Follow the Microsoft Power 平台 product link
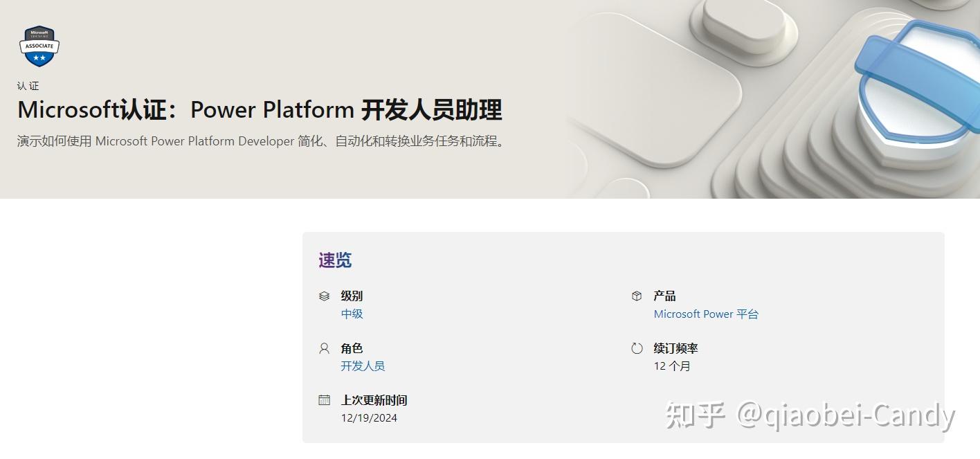 click(x=706, y=314)
